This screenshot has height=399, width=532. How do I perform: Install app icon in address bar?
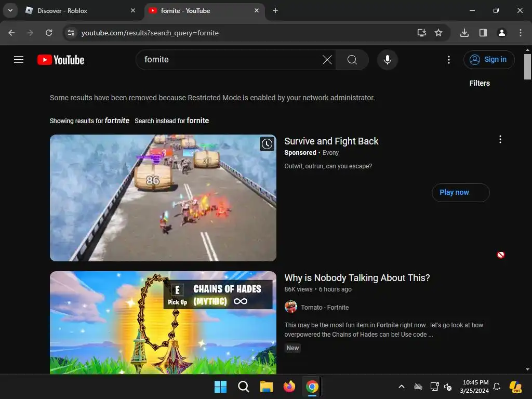421,33
